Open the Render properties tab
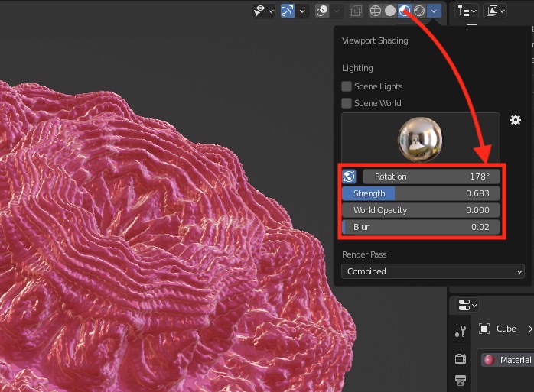 coord(461,358)
